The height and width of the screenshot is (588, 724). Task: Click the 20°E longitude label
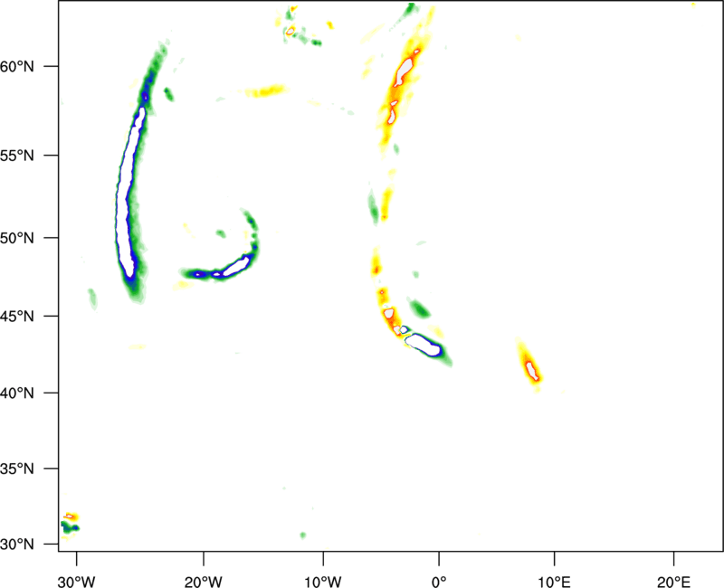tap(673, 582)
